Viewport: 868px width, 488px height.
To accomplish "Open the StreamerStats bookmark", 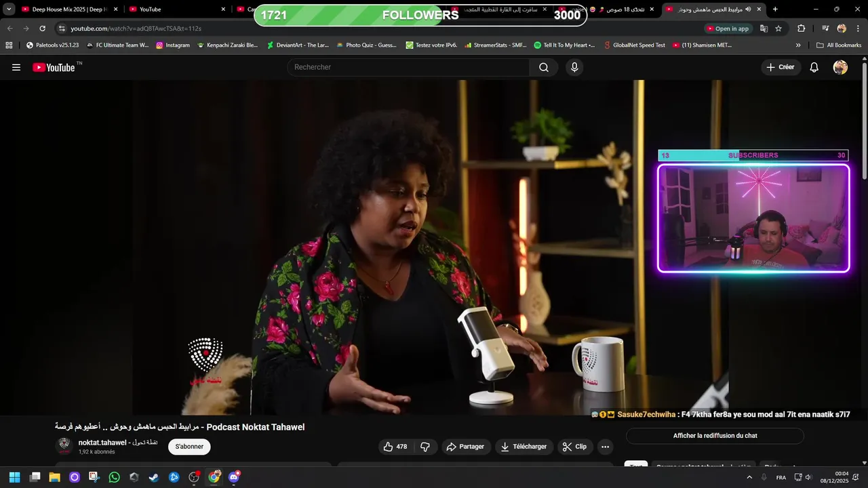I will click(x=496, y=45).
